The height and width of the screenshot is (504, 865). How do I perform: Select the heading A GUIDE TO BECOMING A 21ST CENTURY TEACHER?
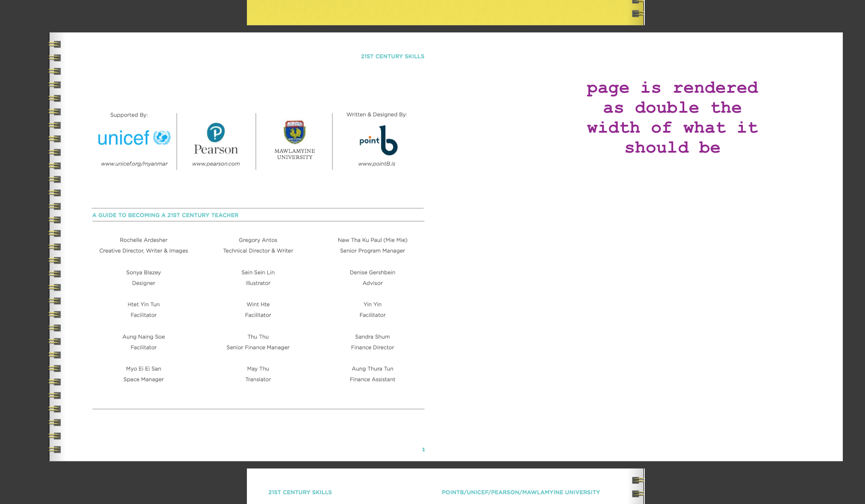point(165,215)
